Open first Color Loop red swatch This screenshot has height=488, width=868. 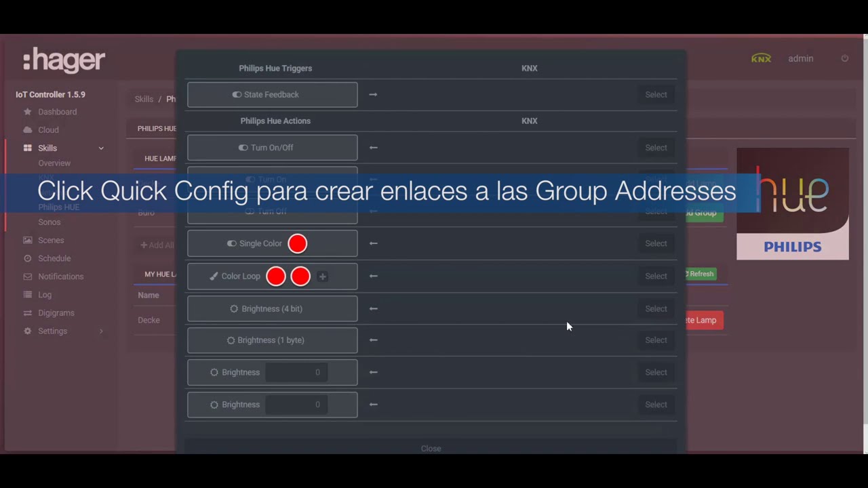pyautogui.click(x=275, y=276)
